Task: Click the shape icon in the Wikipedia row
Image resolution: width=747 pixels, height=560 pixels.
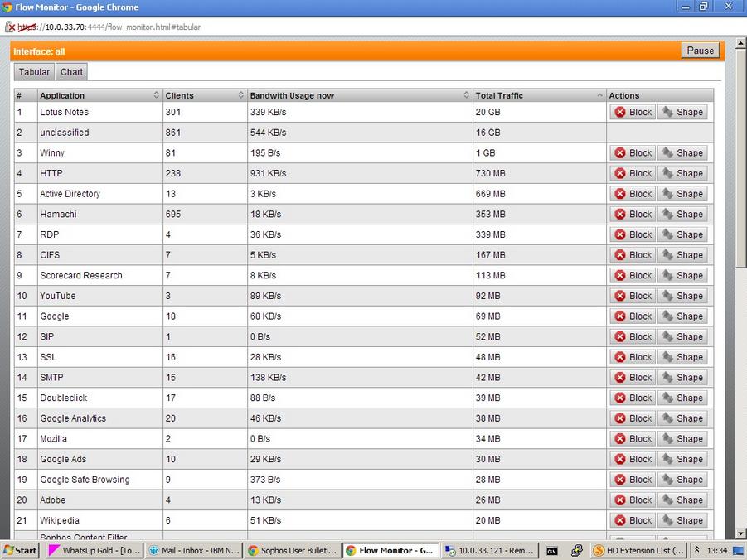Action: pos(668,520)
